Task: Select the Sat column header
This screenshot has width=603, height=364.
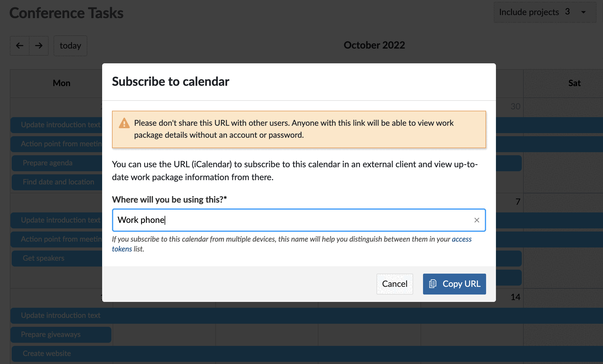Action: [x=574, y=83]
